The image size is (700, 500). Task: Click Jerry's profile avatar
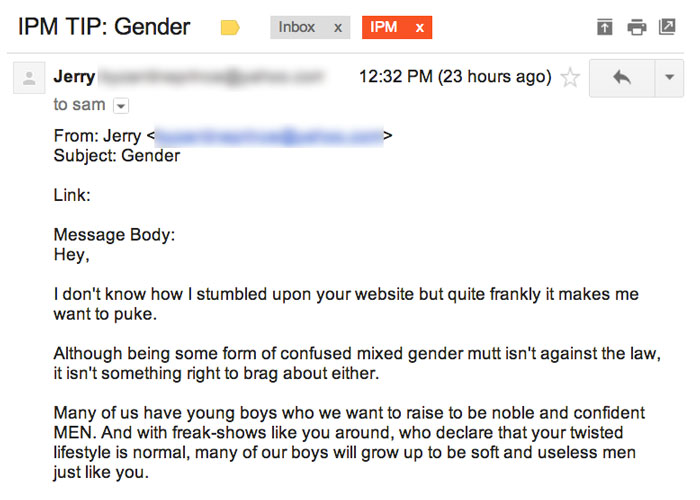point(29,78)
